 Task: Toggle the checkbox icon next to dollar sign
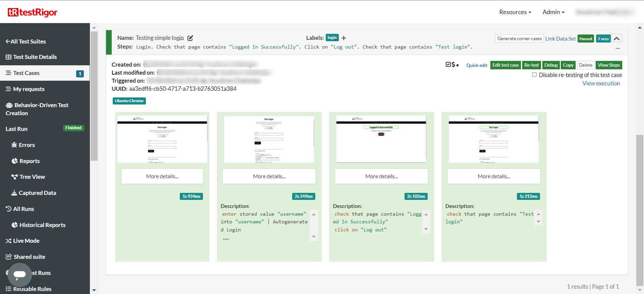pyautogui.click(x=448, y=65)
